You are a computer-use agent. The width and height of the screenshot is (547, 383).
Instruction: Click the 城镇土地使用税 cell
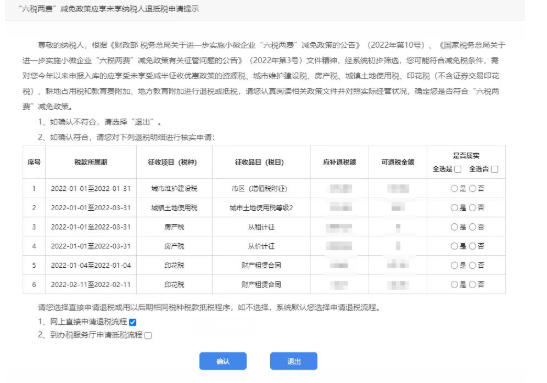(x=174, y=208)
